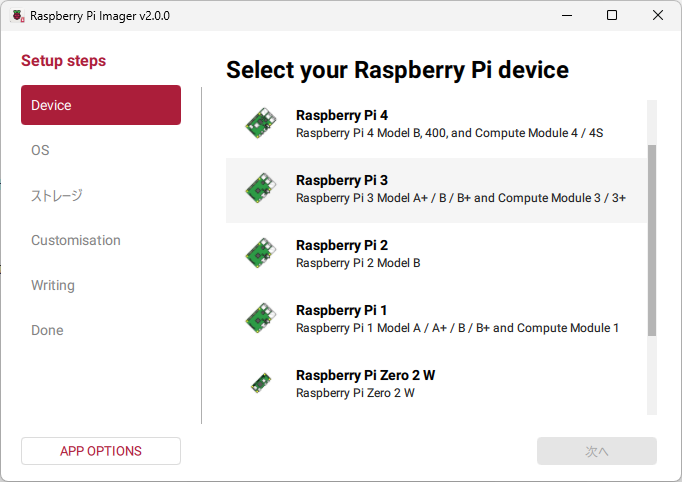This screenshot has height=482, width=682.
Task: Open APP OPTIONS
Action: 100,451
